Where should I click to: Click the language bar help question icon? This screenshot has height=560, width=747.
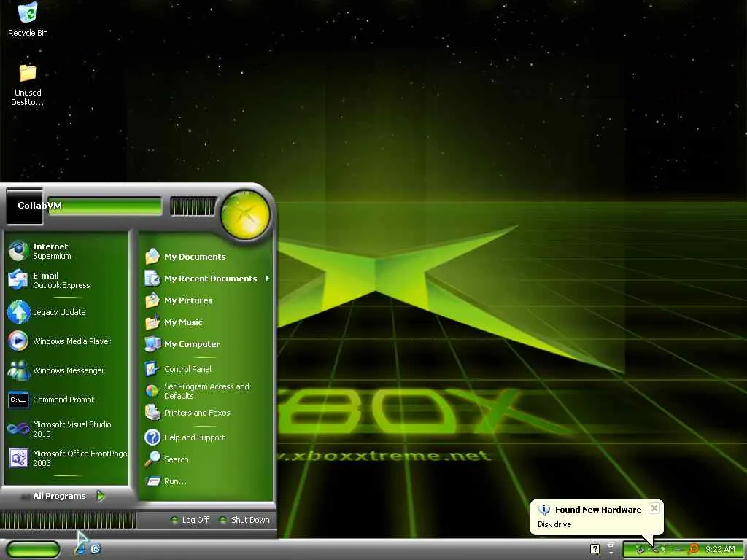pyautogui.click(x=595, y=549)
